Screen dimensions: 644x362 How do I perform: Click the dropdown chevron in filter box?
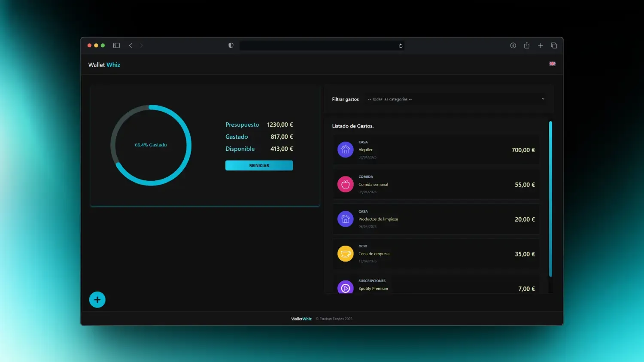tap(543, 99)
